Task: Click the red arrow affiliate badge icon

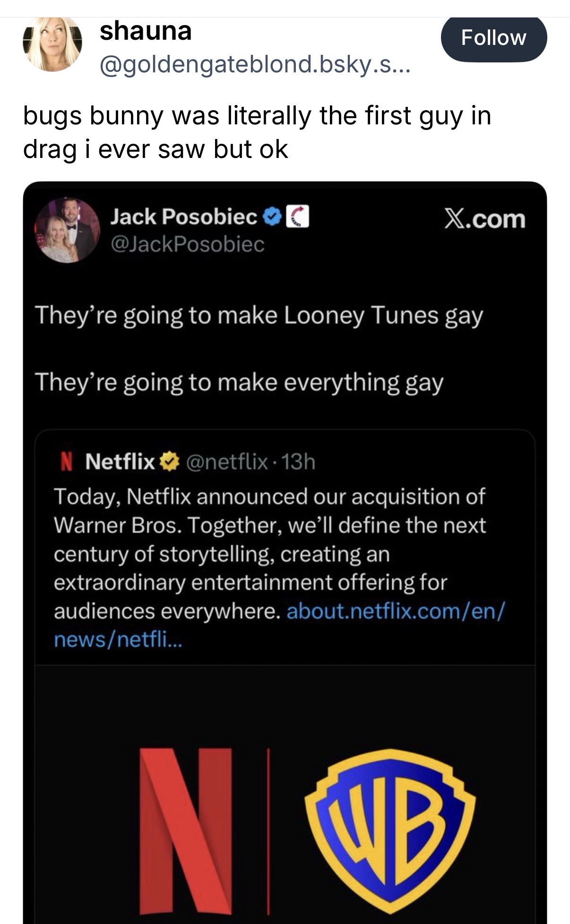Action: click(x=298, y=218)
